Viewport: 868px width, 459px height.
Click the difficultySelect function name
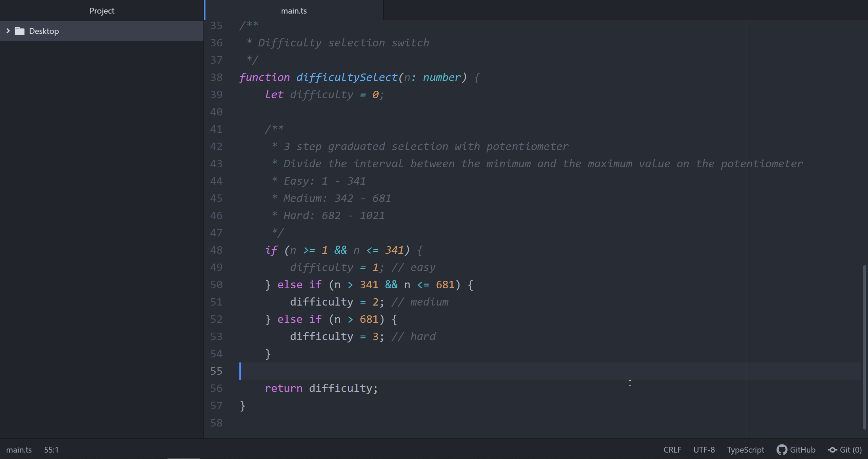pos(347,77)
